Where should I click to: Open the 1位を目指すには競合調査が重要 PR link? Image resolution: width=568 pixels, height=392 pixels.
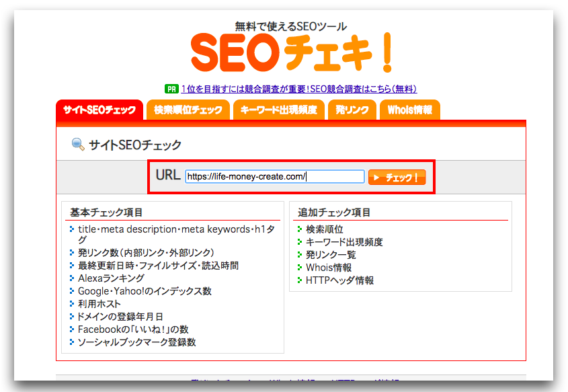(299, 89)
